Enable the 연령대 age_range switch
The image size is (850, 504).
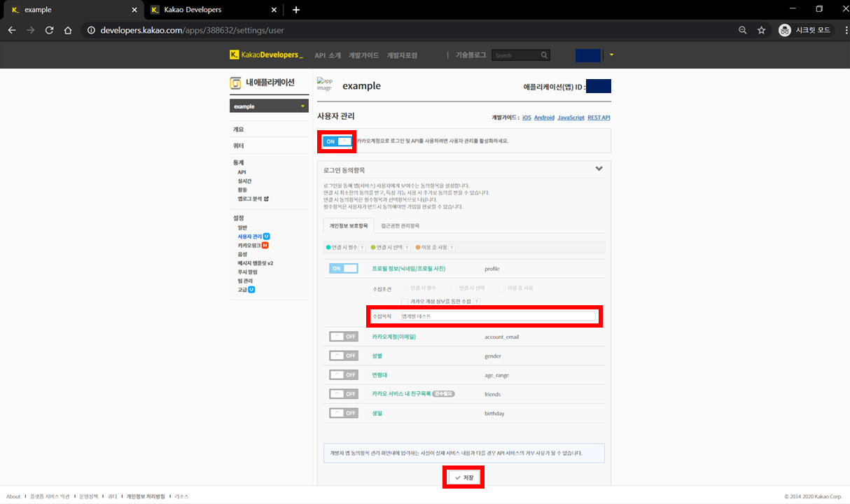pyautogui.click(x=344, y=375)
